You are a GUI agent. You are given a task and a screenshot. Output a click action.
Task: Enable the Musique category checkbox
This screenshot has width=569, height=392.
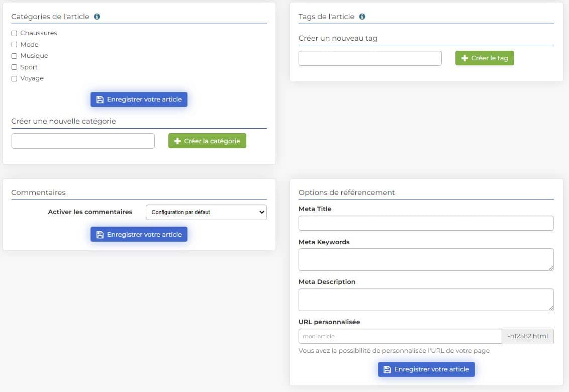pyautogui.click(x=15, y=56)
